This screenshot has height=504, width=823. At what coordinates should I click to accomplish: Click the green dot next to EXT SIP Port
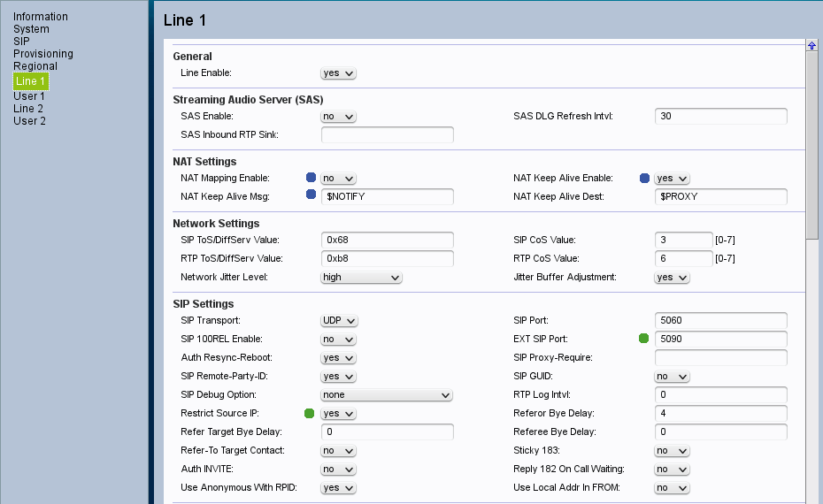tap(644, 339)
